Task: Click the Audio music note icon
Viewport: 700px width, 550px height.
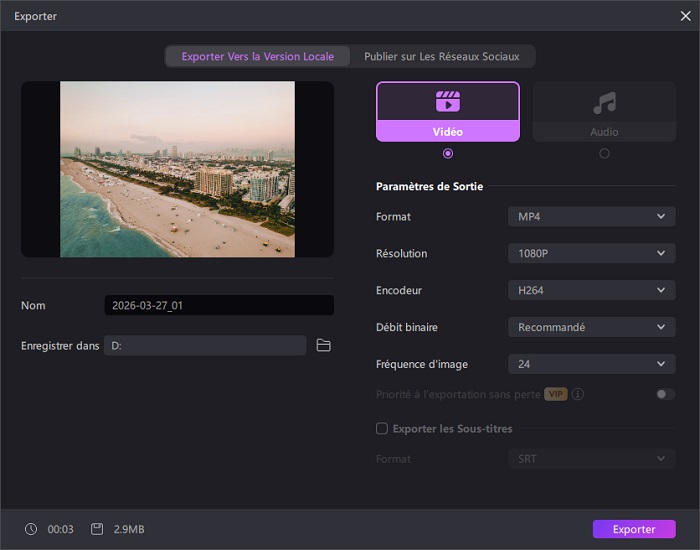Action: (604, 102)
